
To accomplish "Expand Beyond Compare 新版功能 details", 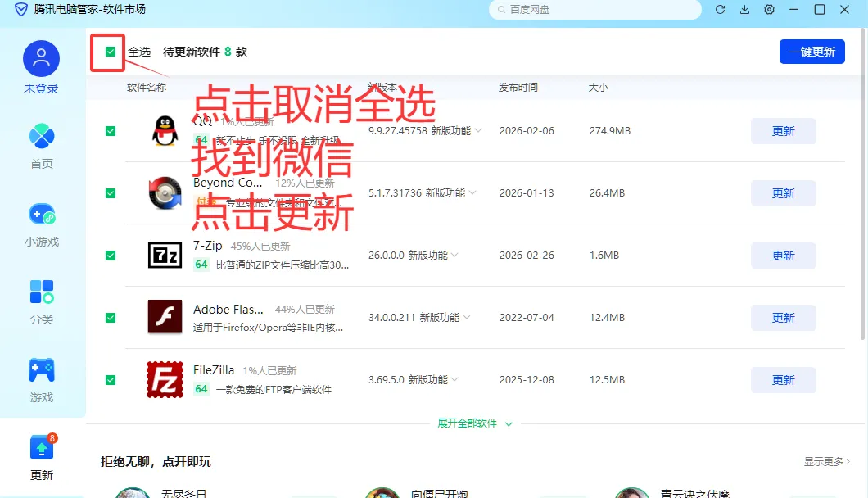I will (x=450, y=192).
